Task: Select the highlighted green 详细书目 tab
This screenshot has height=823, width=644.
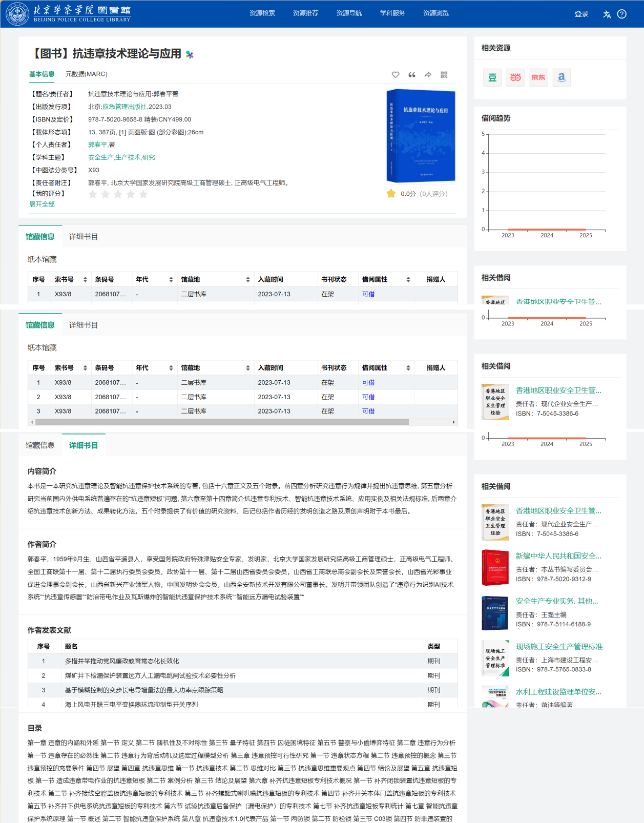Action: (x=84, y=445)
